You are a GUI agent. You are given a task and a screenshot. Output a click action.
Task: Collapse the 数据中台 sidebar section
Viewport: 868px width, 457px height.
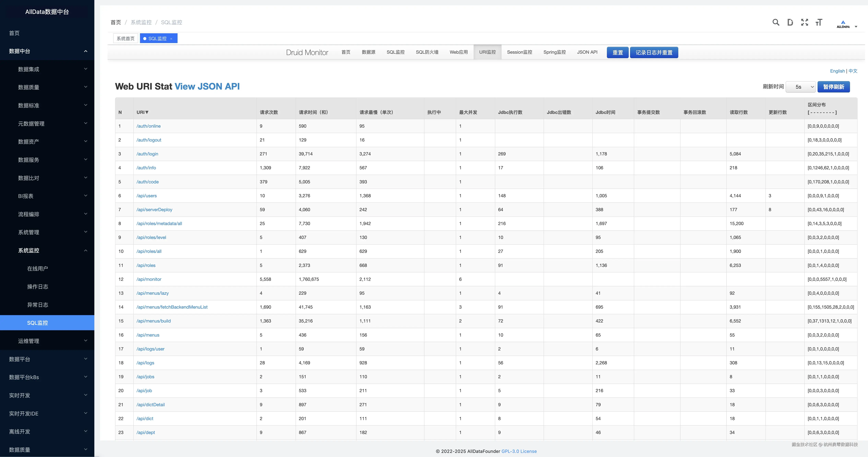86,51
